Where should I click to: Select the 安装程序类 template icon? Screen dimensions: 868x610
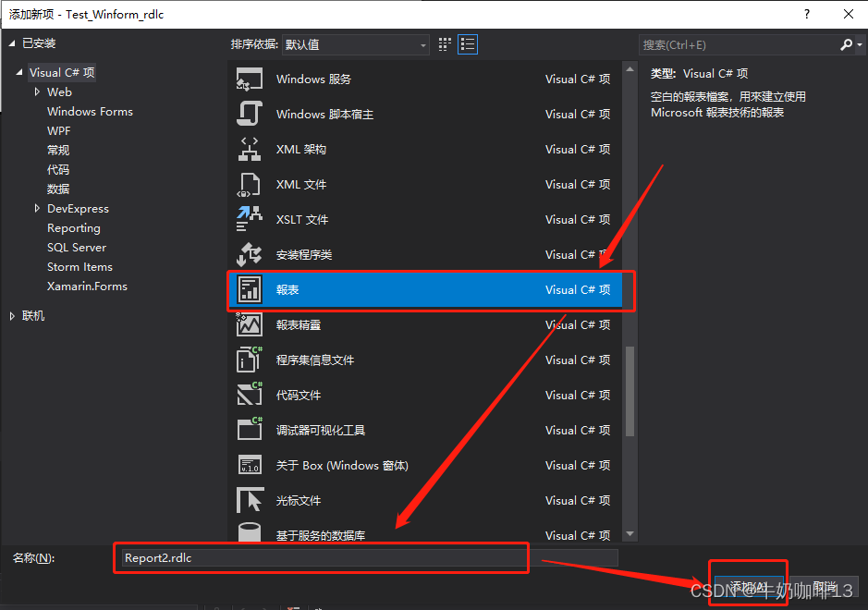tap(249, 254)
